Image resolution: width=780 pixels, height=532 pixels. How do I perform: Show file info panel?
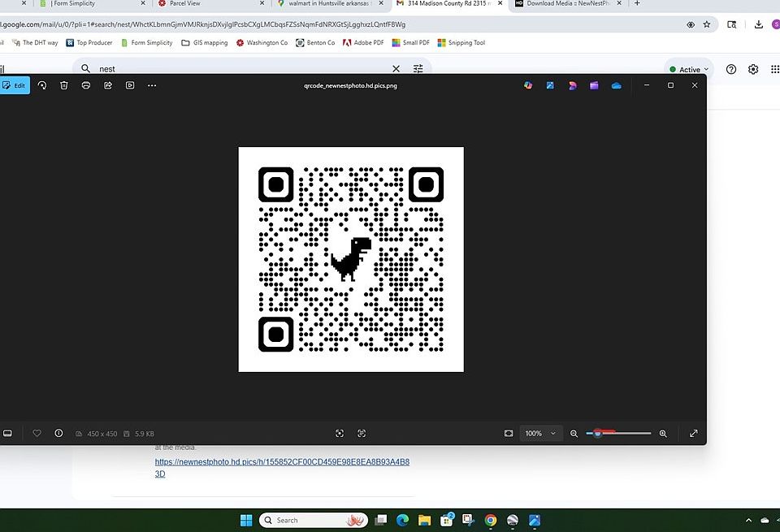58,434
